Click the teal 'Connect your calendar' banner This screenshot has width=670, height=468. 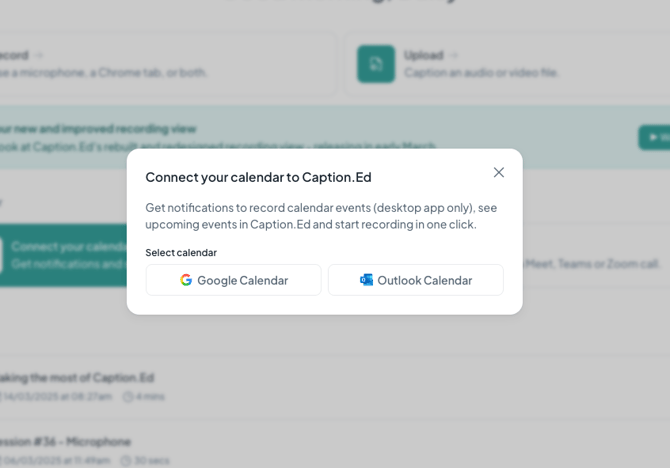point(62,254)
